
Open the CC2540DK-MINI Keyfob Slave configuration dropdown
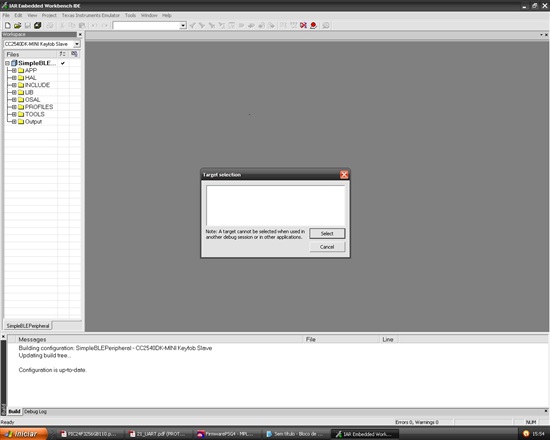[x=76, y=44]
